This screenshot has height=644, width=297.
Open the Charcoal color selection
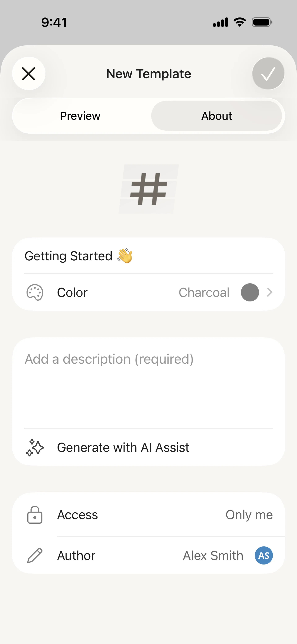[204, 292]
